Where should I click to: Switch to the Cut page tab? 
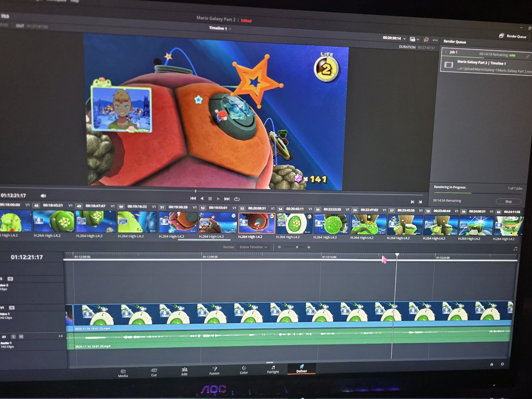point(154,372)
